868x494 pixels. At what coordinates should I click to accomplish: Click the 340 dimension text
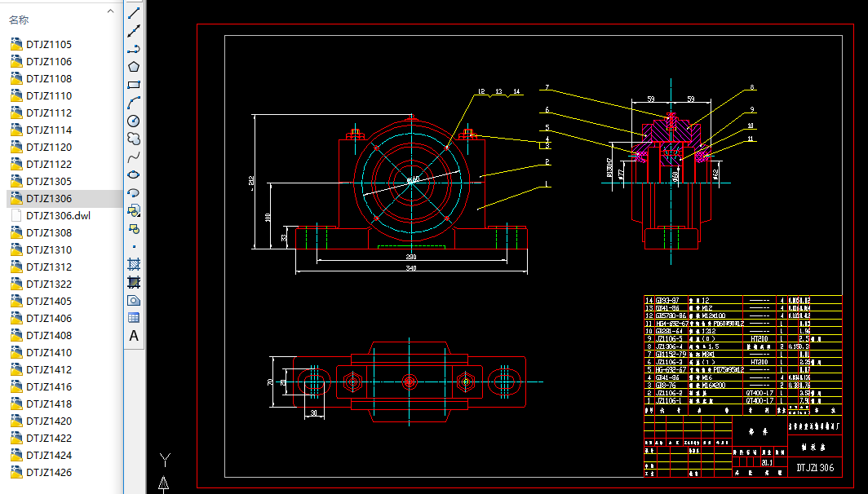point(411,268)
